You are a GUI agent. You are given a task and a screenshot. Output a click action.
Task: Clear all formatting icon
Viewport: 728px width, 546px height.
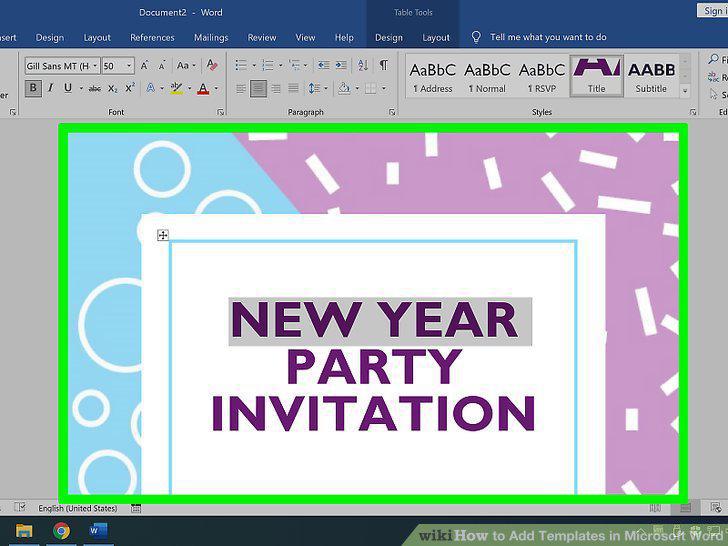pyautogui.click(x=212, y=65)
